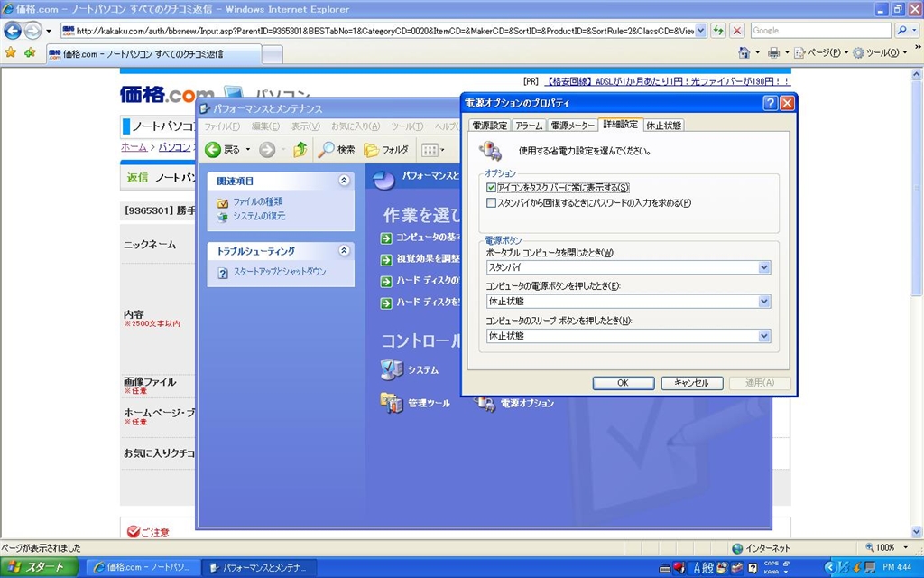Open the ファイル(F) menu in control panel window
924x578 pixels.
tap(222, 126)
